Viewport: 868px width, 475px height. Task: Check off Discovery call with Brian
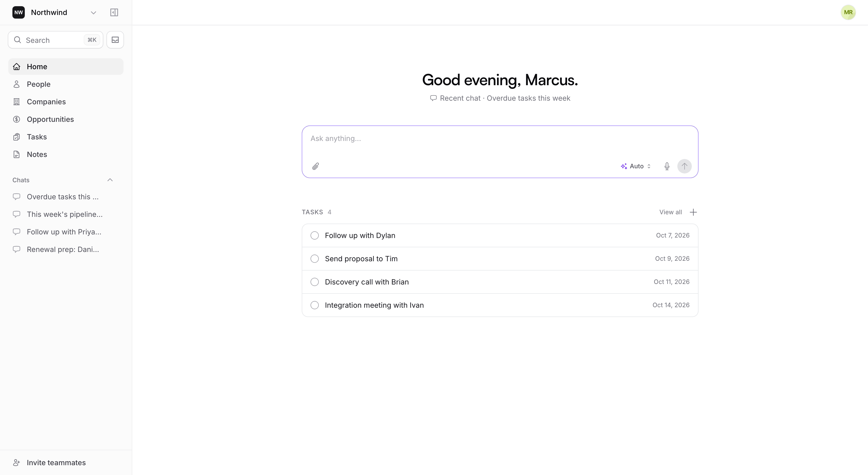pos(314,282)
